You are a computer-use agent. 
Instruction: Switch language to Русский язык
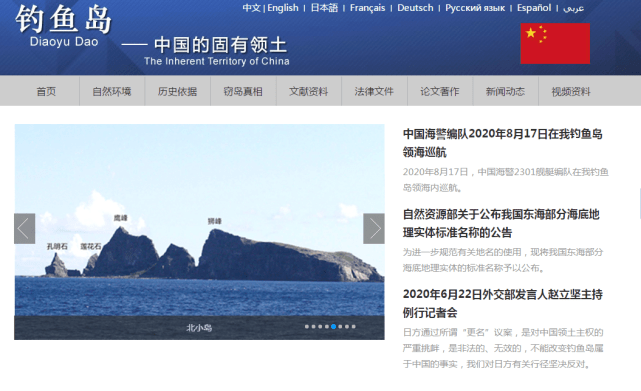[x=475, y=8]
